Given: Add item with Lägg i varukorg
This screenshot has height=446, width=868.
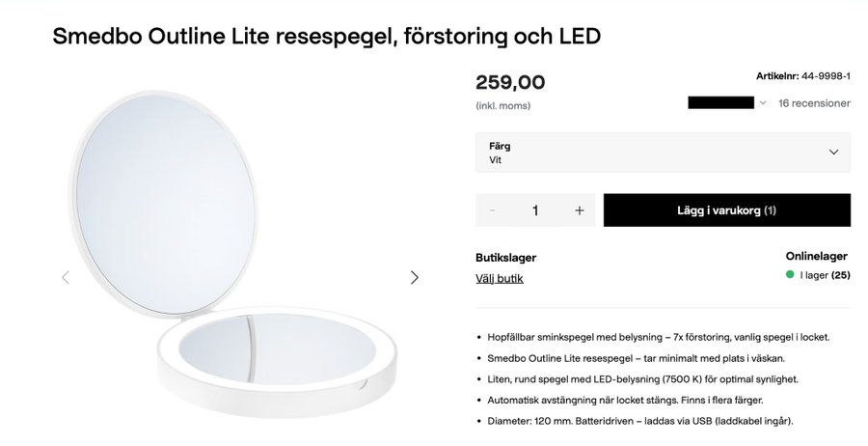Looking at the screenshot, I should click(726, 210).
